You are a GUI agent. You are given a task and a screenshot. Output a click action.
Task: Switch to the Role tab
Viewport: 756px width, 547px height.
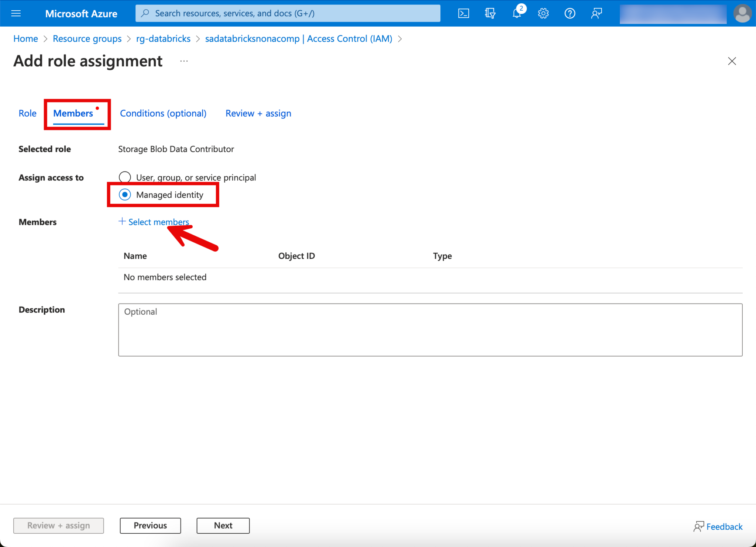coord(27,113)
